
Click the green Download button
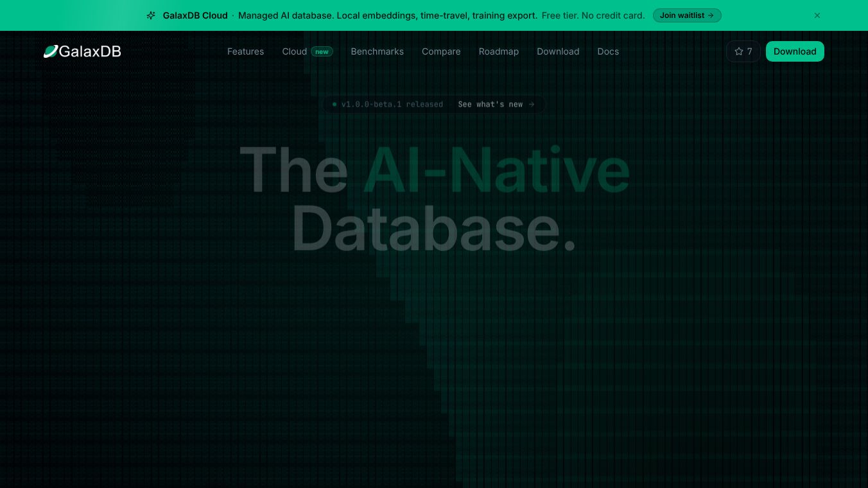click(x=795, y=51)
